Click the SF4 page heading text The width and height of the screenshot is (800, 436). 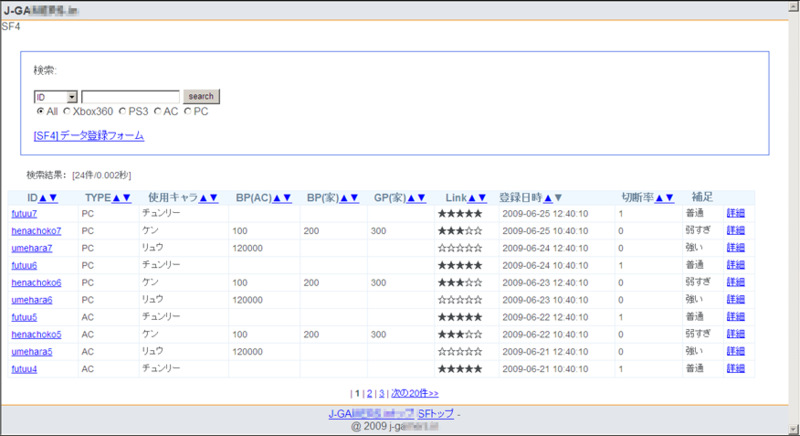pos(11,27)
